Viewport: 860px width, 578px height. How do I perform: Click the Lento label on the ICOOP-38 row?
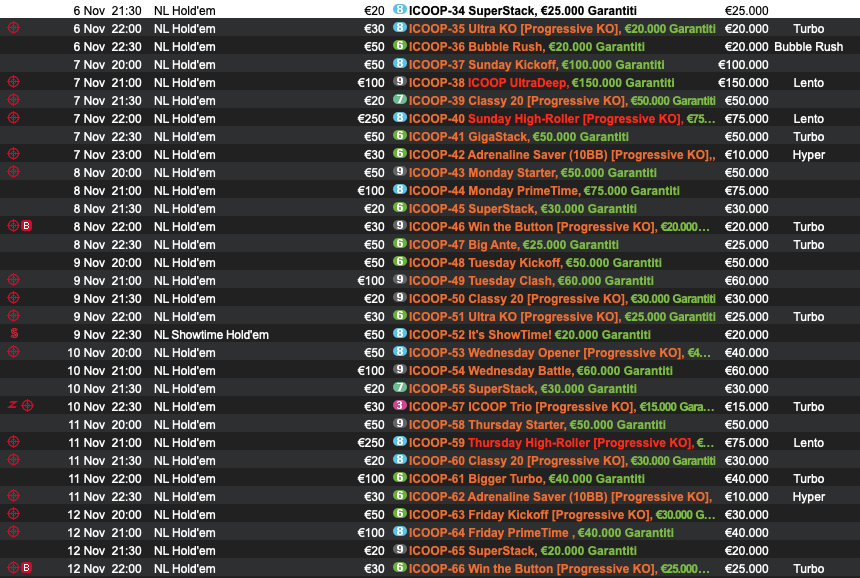click(x=808, y=83)
